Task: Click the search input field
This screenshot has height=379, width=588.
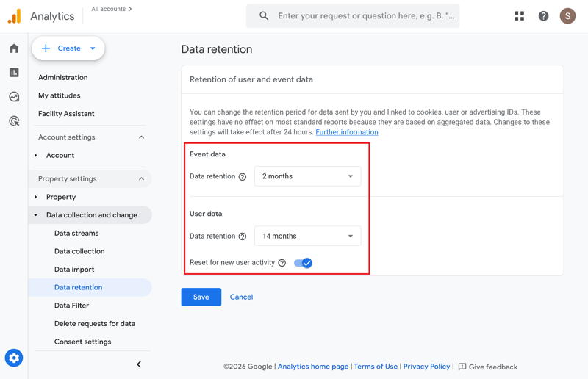Action: click(365, 15)
